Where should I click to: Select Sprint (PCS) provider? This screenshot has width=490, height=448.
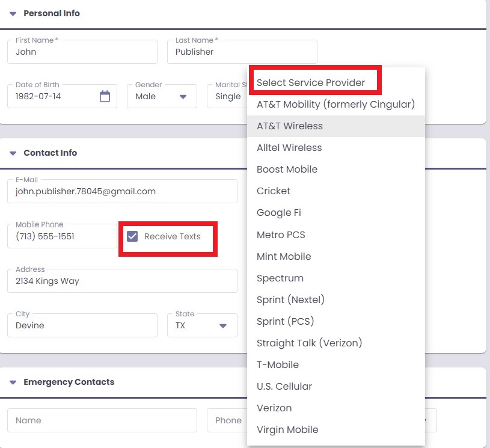point(336,321)
